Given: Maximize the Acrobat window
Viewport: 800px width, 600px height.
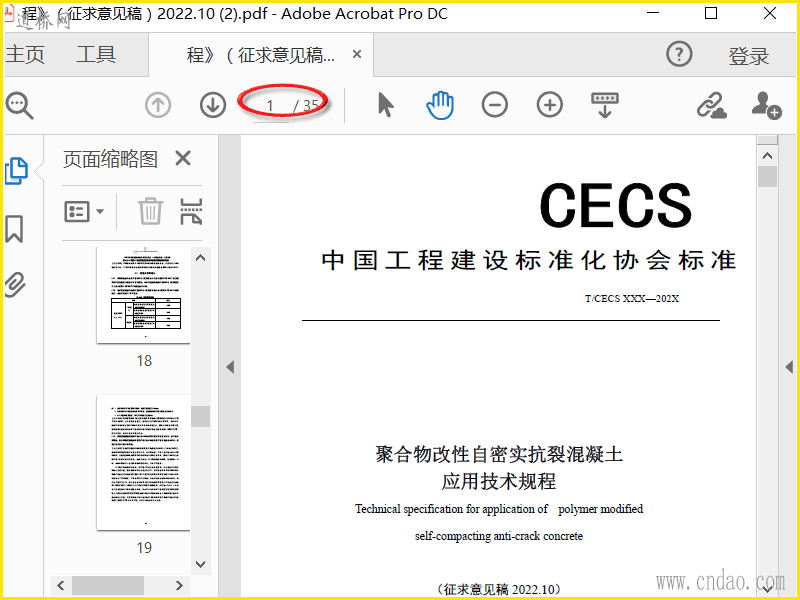Looking at the screenshot, I should [711, 13].
